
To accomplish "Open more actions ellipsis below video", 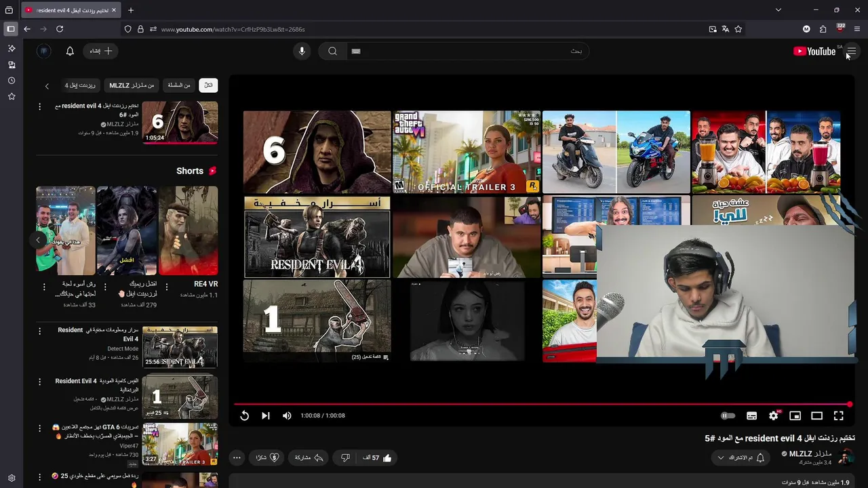I will coord(237,457).
